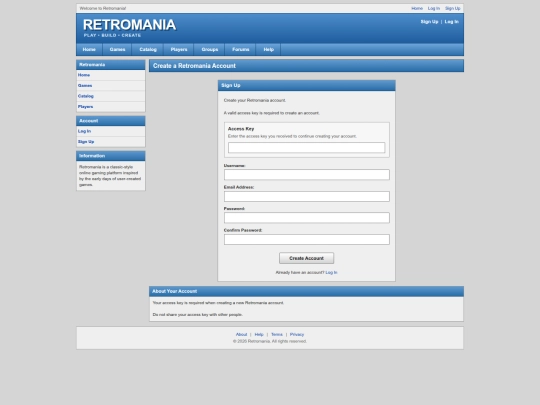Select the Players navigation tab

click(x=179, y=50)
